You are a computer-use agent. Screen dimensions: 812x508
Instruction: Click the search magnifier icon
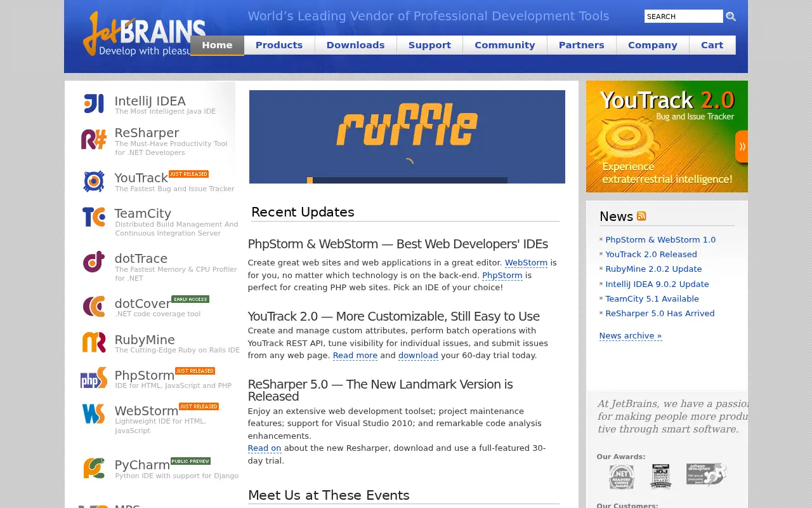[x=731, y=17]
